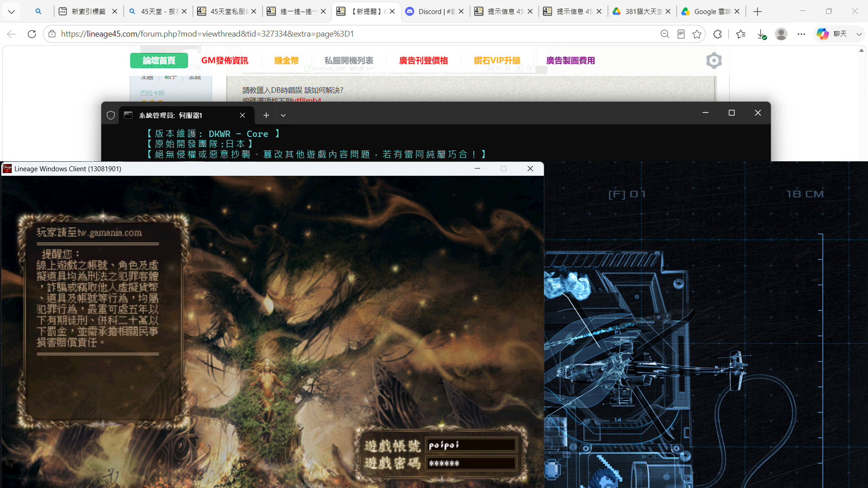
Task: Open the GM發佈資訊 link
Action: [x=225, y=61]
